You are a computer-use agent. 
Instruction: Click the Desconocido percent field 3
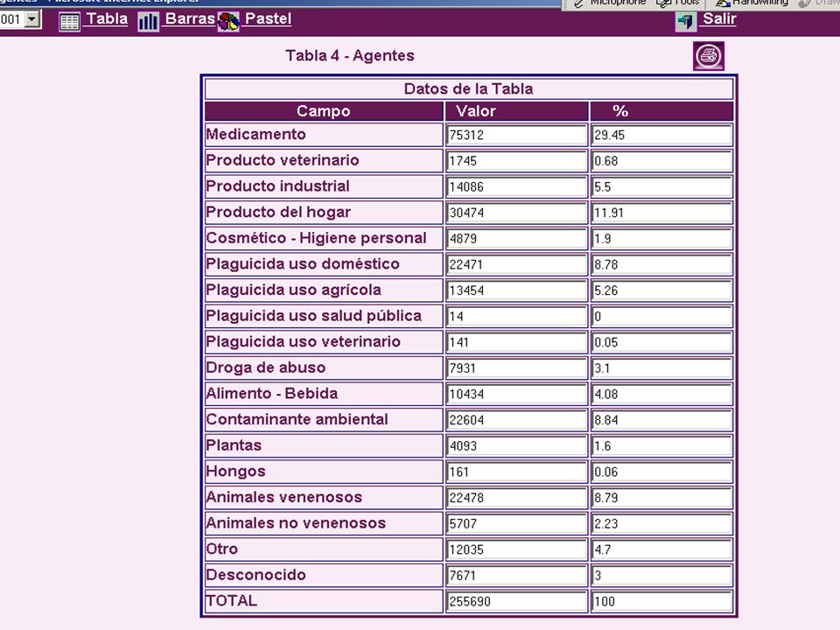point(661,576)
